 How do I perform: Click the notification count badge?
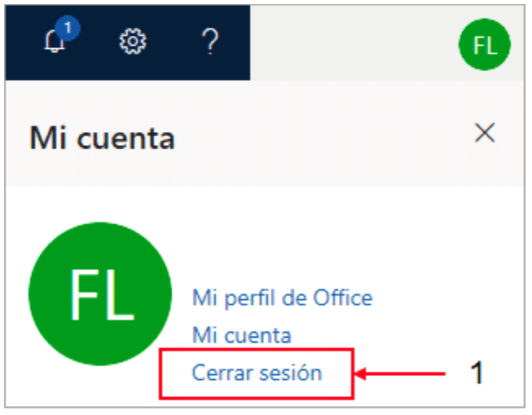click(x=68, y=28)
